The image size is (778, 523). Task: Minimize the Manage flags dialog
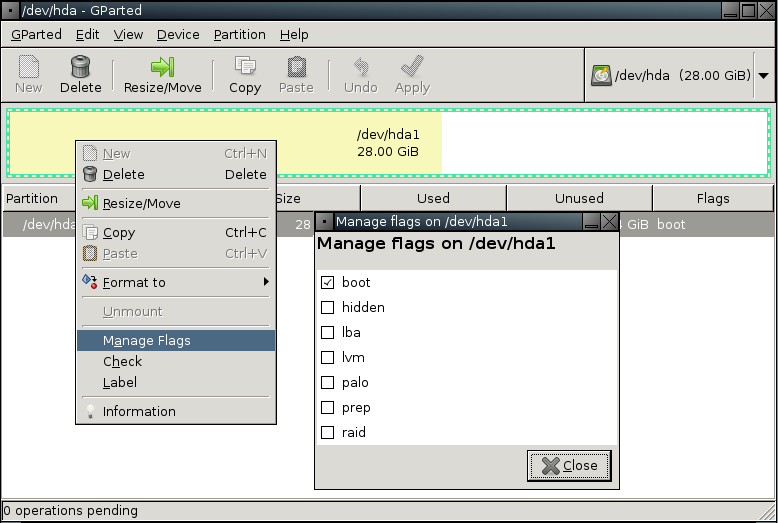591,221
